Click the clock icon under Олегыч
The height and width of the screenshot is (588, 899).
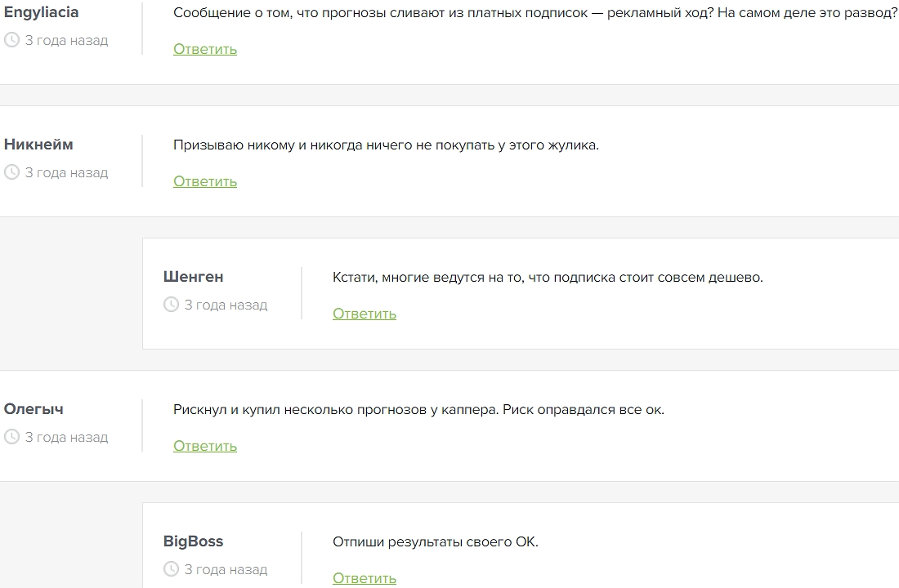point(11,437)
